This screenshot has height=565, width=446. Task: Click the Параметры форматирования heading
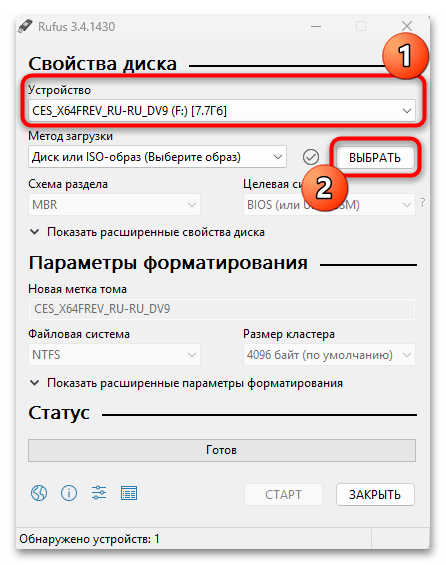pos(168,263)
